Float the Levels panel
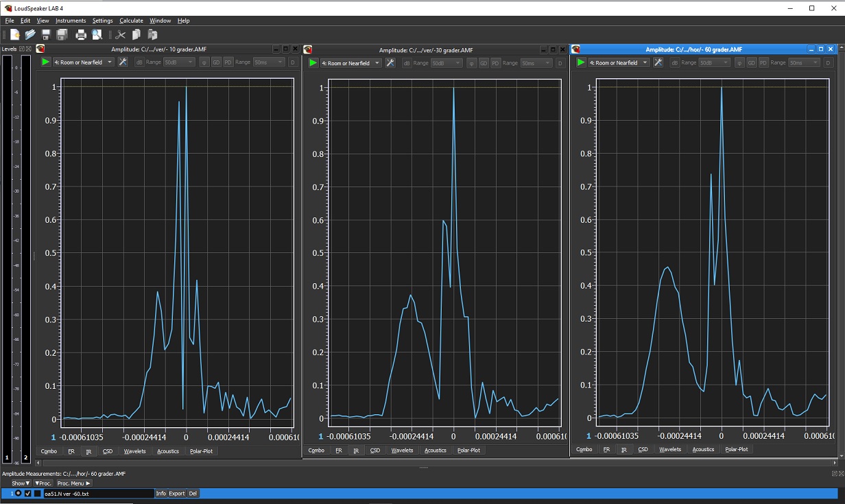845x504 pixels. tap(22, 49)
